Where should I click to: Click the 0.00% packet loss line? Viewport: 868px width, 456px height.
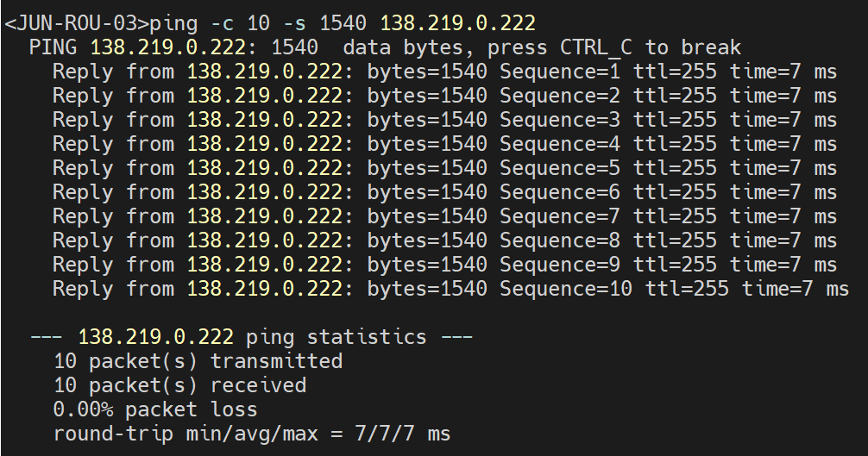[155, 409]
